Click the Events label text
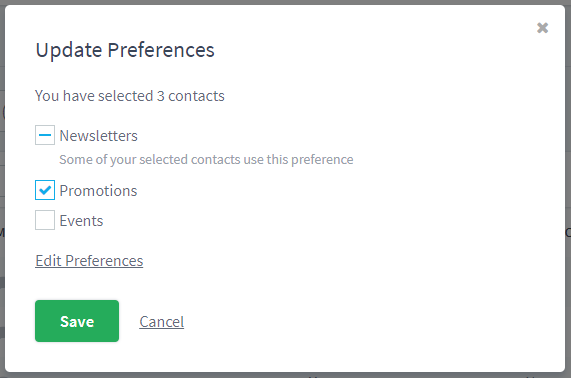 pyautogui.click(x=81, y=221)
